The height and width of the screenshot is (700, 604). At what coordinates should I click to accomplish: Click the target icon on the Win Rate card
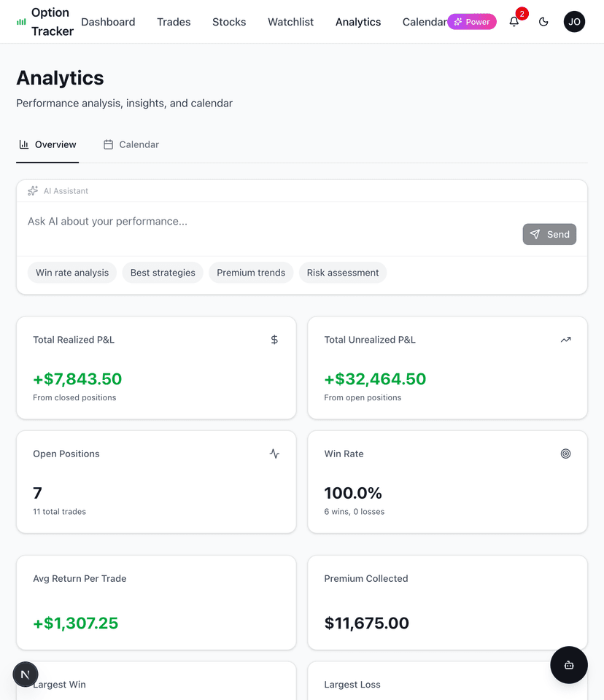click(565, 453)
